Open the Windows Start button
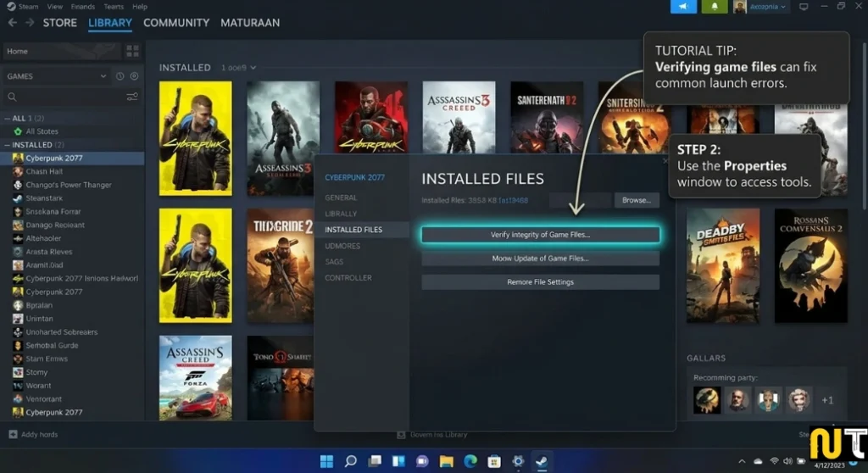868x473 pixels. (x=326, y=461)
